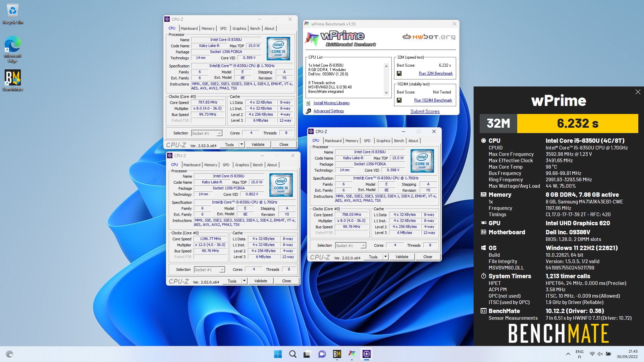
Task: Switch to BenchMate on the taskbar
Action: click(x=337, y=354)
